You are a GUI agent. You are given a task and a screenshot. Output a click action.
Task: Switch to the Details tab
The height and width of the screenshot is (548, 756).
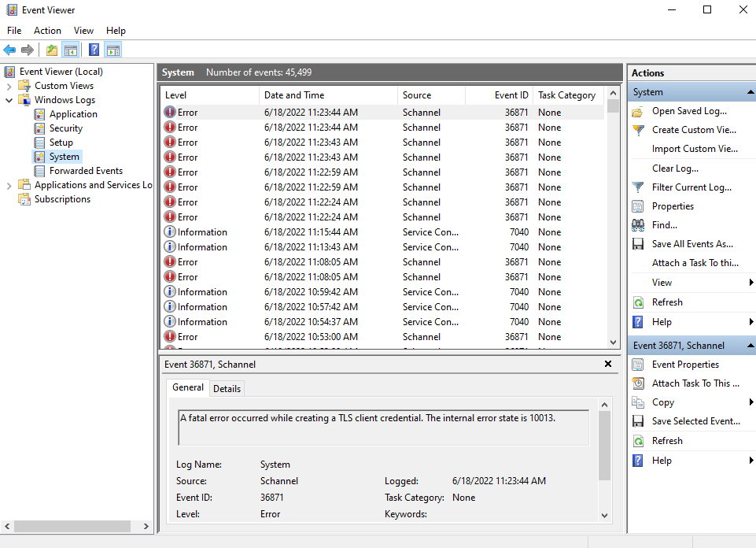[x=227, y=388]
